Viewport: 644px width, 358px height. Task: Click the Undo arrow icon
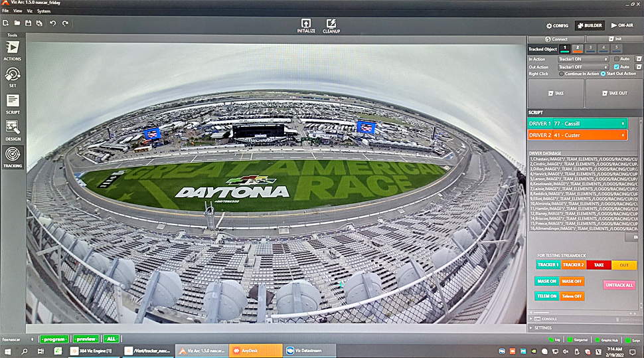pyautogui.click(x=52, y=23)
